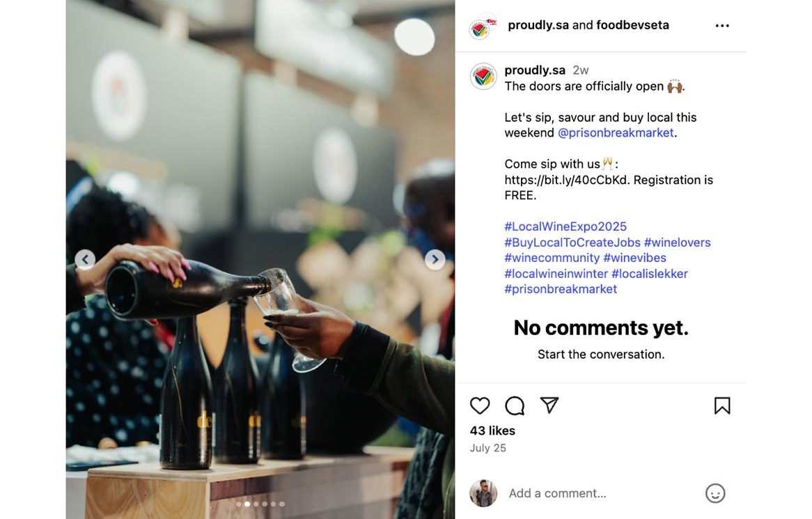View the 43 likes list
The height and width of the screenshot is (519, 812).
coord(492,431)
